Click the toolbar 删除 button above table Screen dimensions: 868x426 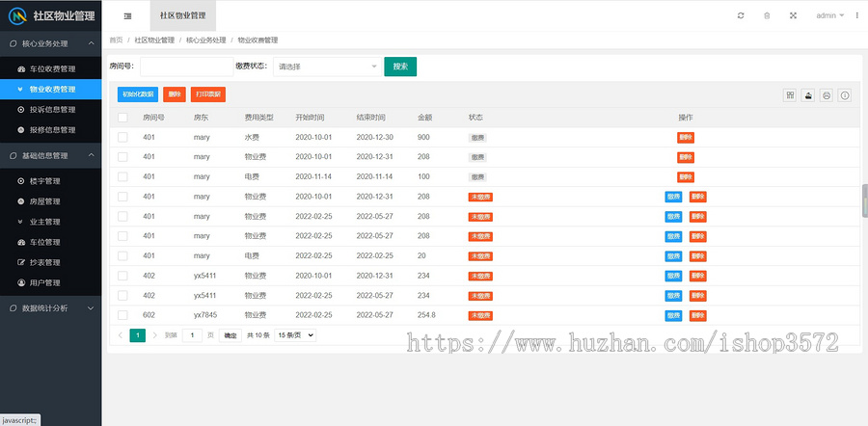pos(175,94)
